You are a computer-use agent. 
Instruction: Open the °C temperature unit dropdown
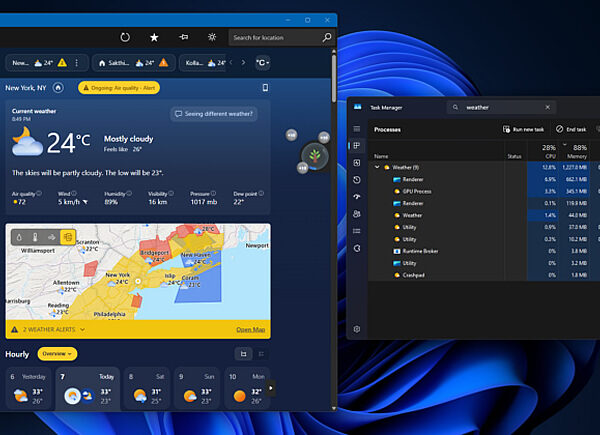point(262,62)
